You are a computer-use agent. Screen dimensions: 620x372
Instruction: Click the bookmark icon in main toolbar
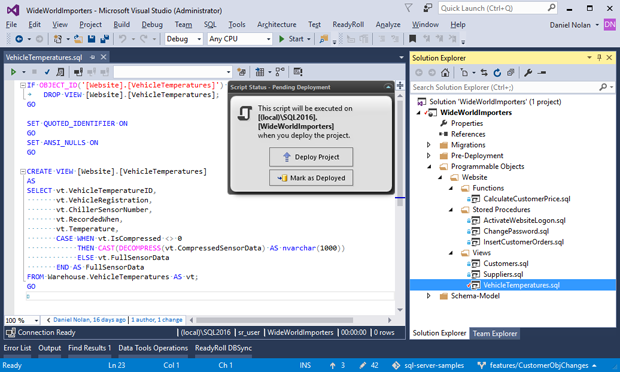tap(412, 39)
